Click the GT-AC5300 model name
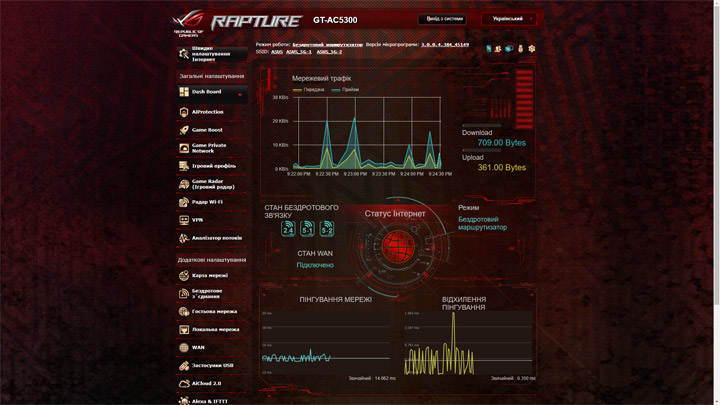The height and width of the screenshot is (405, 720). point(335,20)
